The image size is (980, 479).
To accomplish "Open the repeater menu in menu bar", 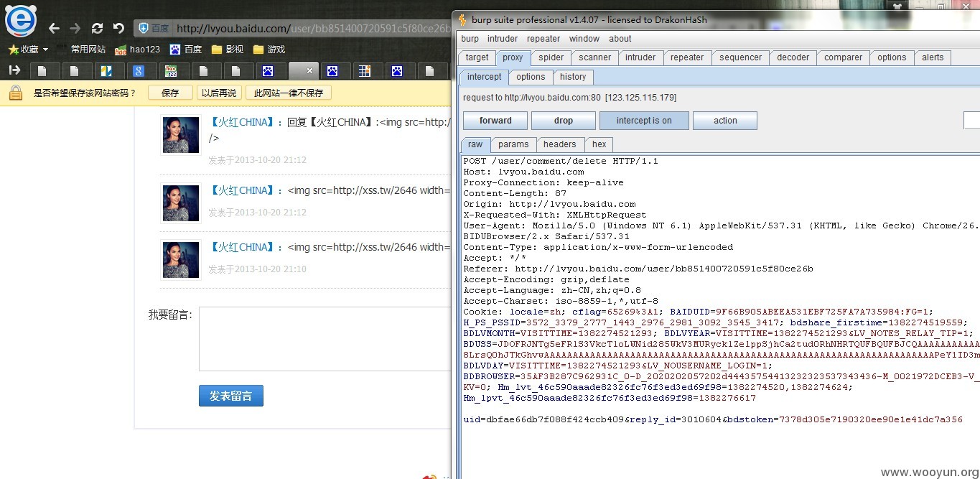I will coord(543,39).
